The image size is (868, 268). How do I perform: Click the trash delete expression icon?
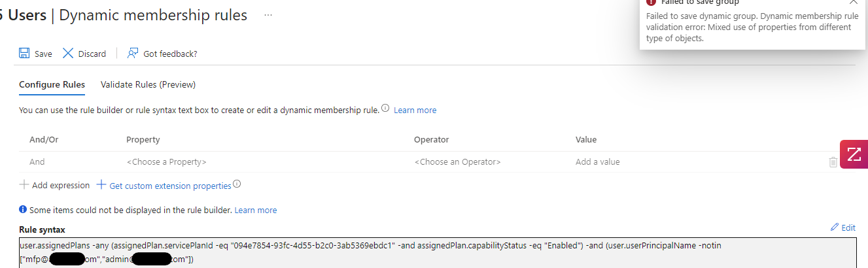point(833,162)
